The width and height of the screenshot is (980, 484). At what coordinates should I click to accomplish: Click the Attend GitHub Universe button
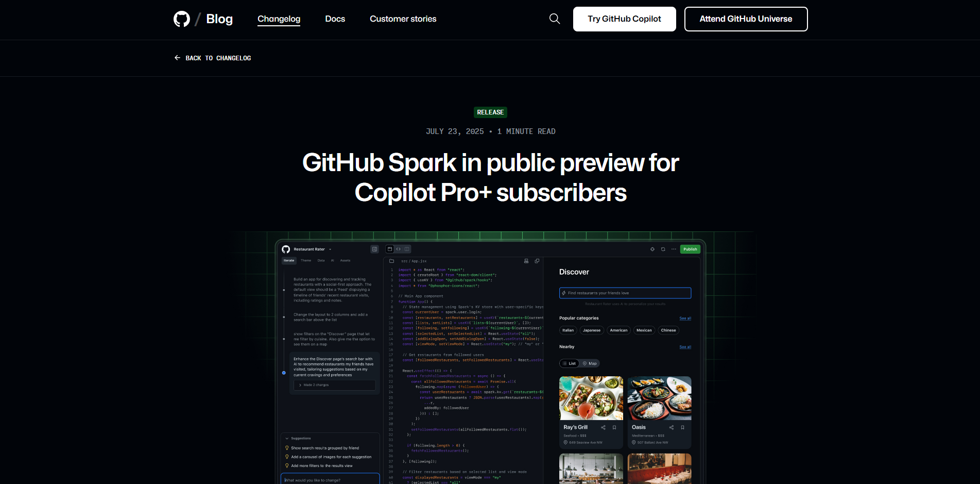(746, 19)
